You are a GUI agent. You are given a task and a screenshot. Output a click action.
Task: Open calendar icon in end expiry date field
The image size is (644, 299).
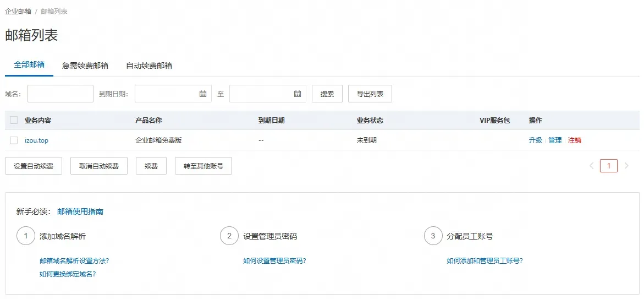tap(298, 94)
